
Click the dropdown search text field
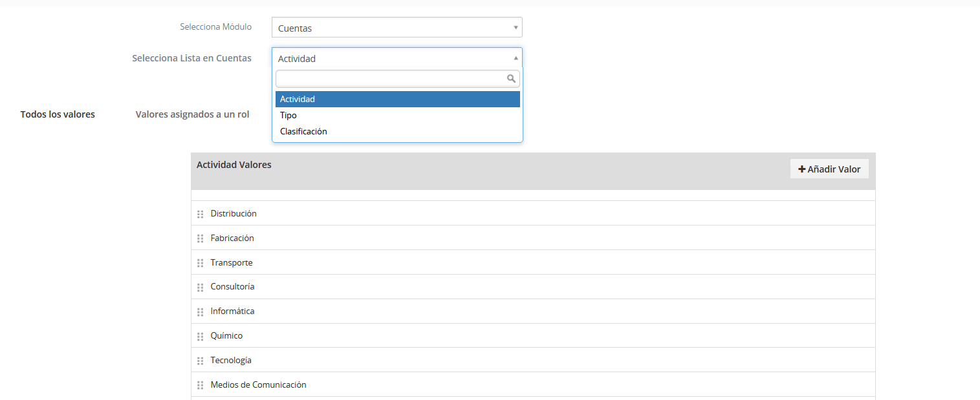(x=398, y=79)
